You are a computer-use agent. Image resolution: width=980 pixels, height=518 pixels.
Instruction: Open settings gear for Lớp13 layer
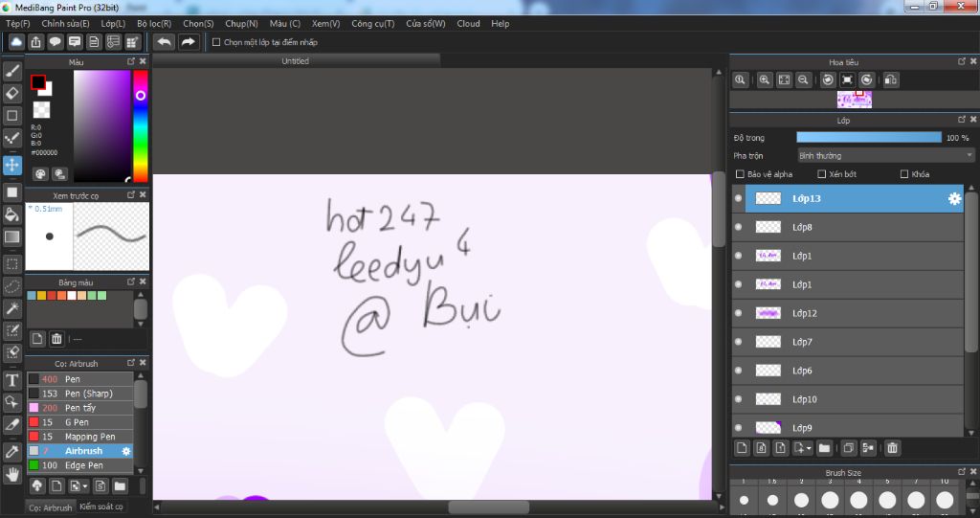click(954, 198)
